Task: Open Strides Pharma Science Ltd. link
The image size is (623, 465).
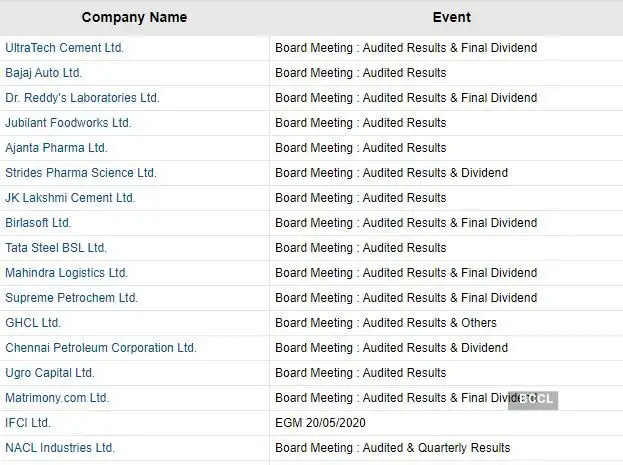Action: coord(81,173)
